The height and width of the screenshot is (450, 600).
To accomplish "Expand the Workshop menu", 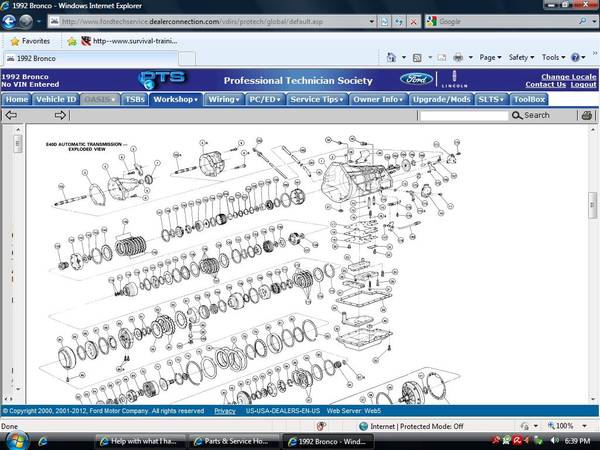I will point(176,99).
